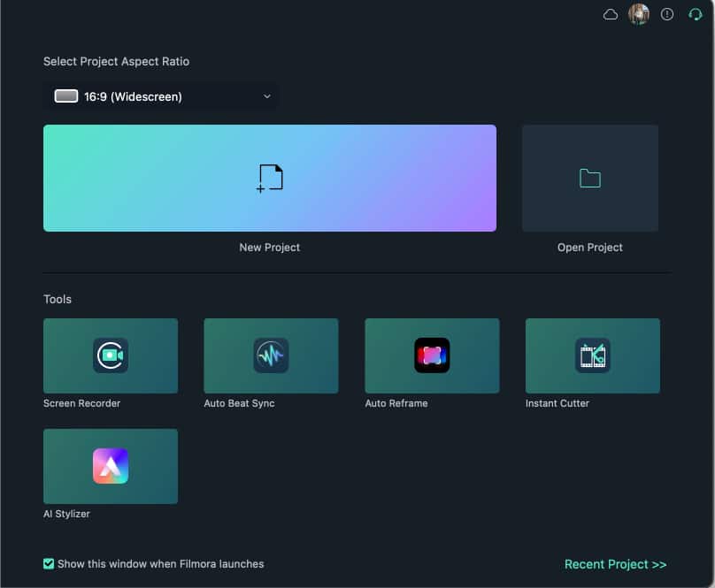
Task: Click the Open Project label
Action: tap(589, 248)
